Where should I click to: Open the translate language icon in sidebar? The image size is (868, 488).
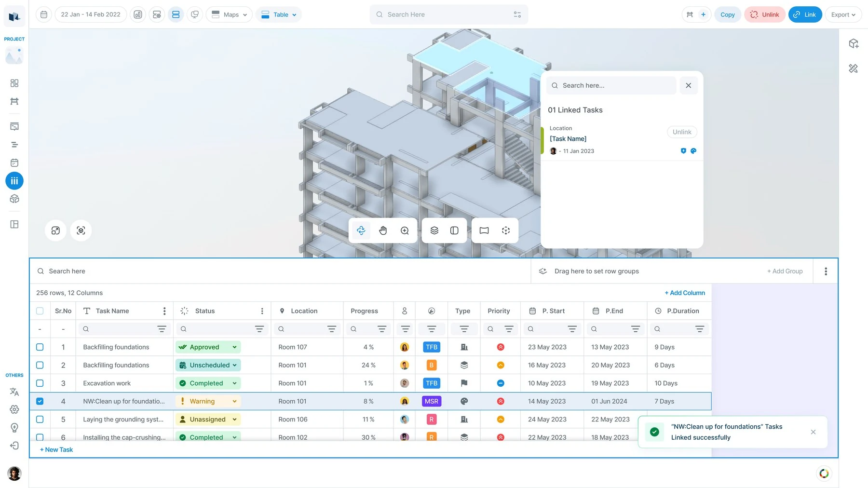pyautogui.click(x=14, y=392)
